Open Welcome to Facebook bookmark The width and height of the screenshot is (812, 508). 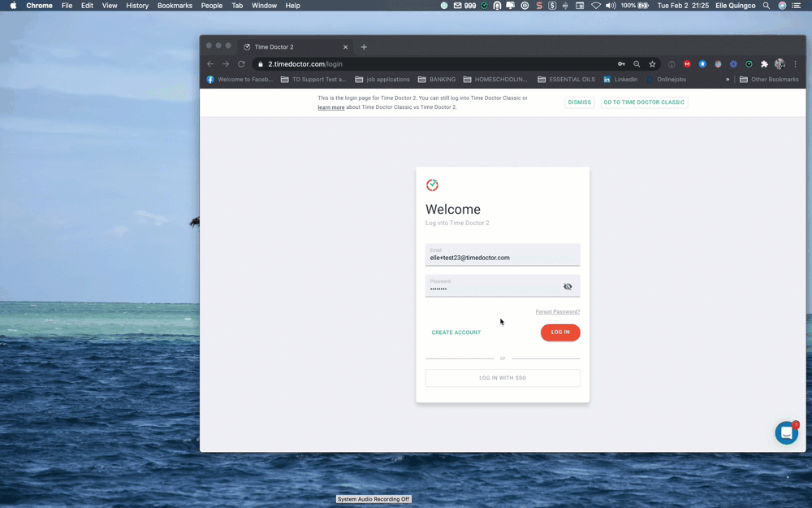(x=240, y=80)
